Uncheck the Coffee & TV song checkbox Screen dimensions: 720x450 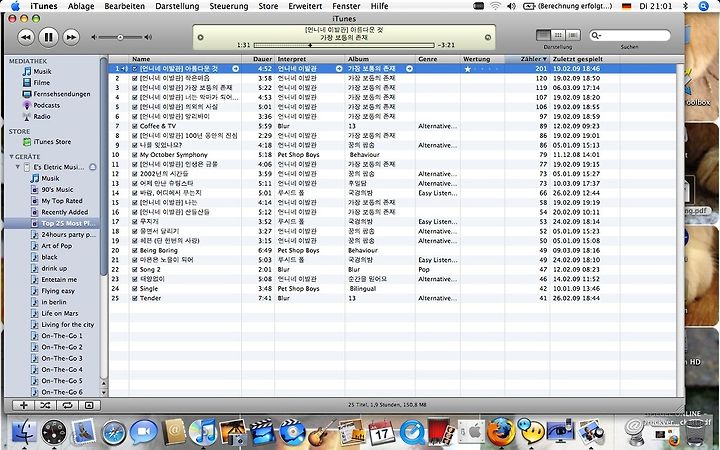click(x=135, y=126)
